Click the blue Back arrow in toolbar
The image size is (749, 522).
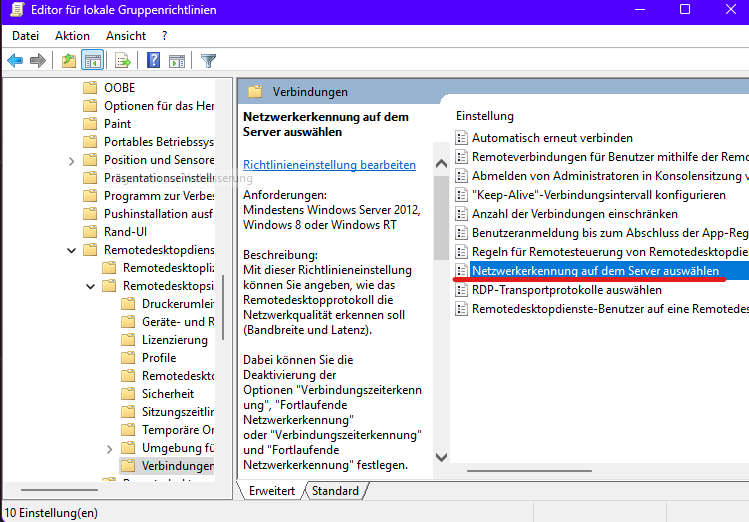click(x=15, y=61)
